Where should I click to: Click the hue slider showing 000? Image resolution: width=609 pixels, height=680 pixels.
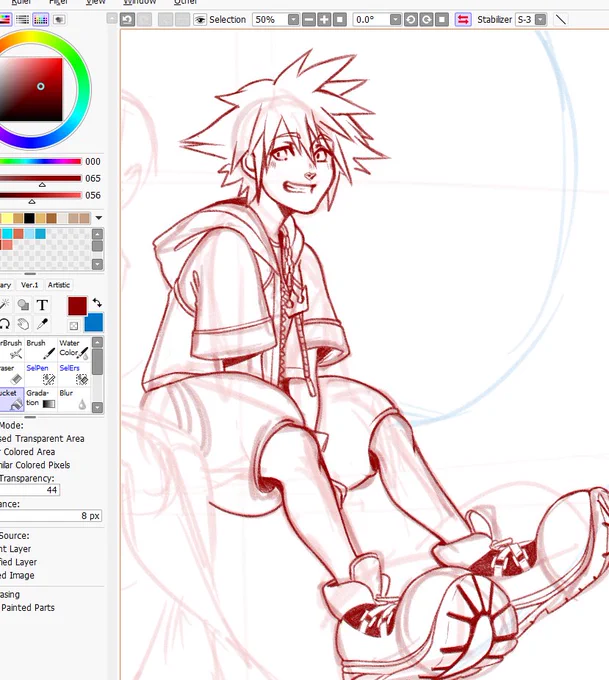41,161
